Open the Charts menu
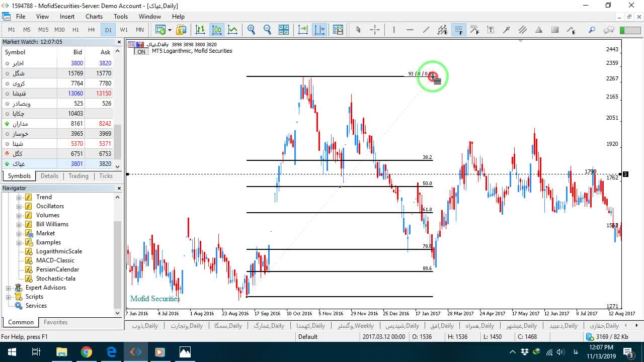644x362 pixels. click(94, 17)
